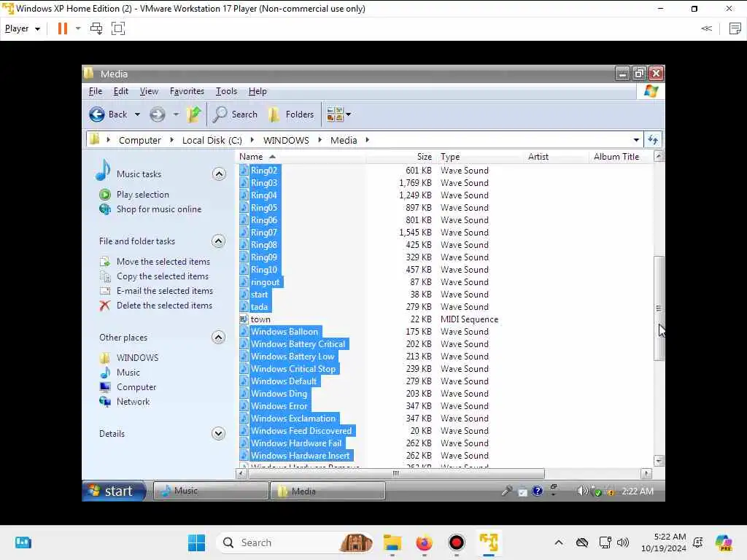Select Windows Critical Stop file
The width and height of the screenshot is (747, 560).
tap(293, 369)
